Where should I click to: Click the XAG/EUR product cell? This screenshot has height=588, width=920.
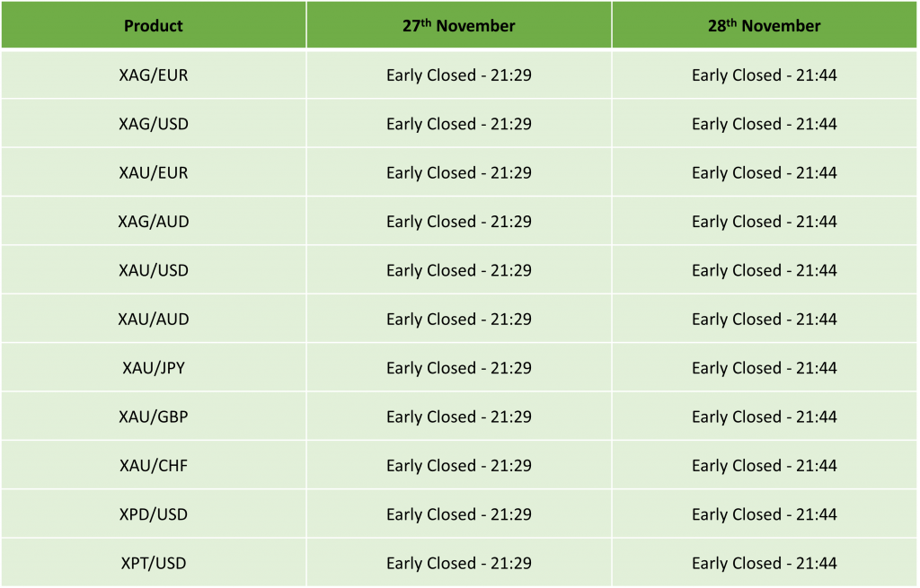[154, 75]
